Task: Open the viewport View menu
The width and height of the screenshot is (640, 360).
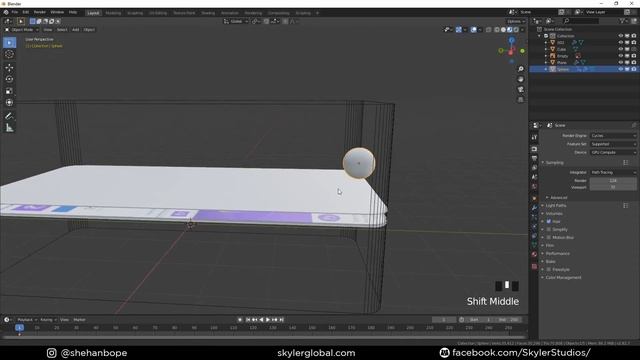Action: click(x=48, y=30)
